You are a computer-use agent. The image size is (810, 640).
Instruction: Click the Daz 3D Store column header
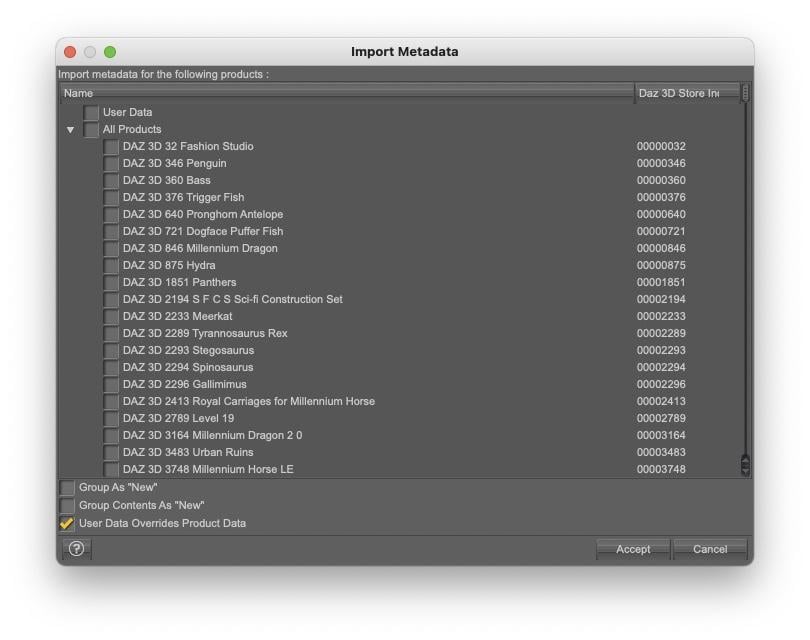pos(686,93)
